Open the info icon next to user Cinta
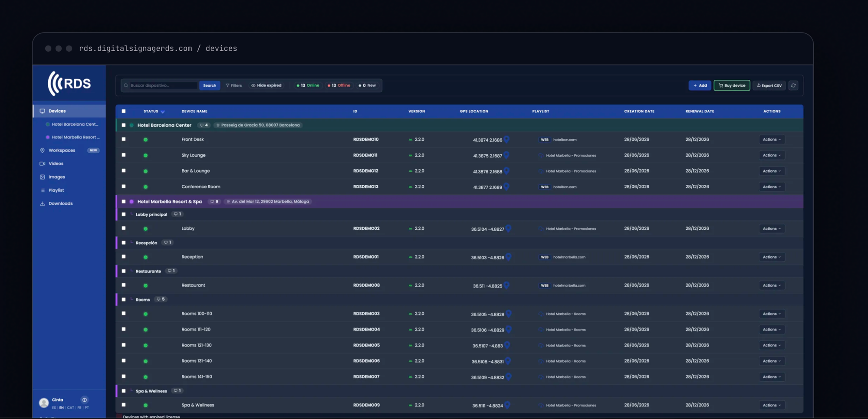Screen dimensions: 868x419 [x=85, y=400]
